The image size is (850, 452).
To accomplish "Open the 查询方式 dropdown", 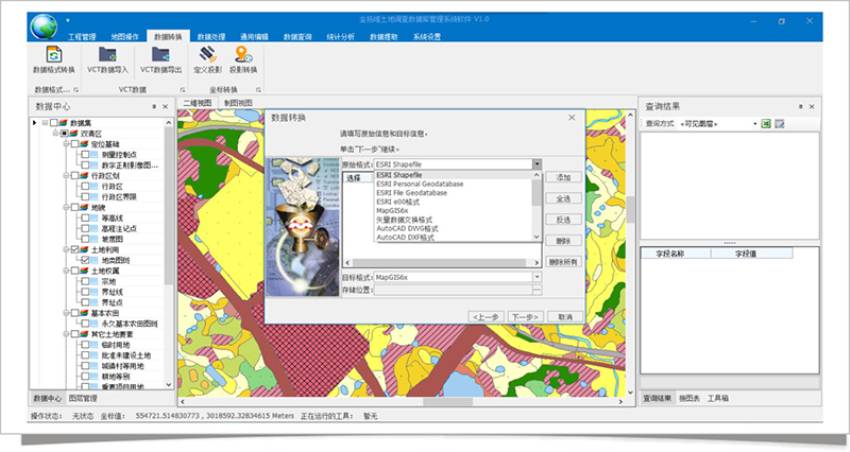I will [754, 124].
